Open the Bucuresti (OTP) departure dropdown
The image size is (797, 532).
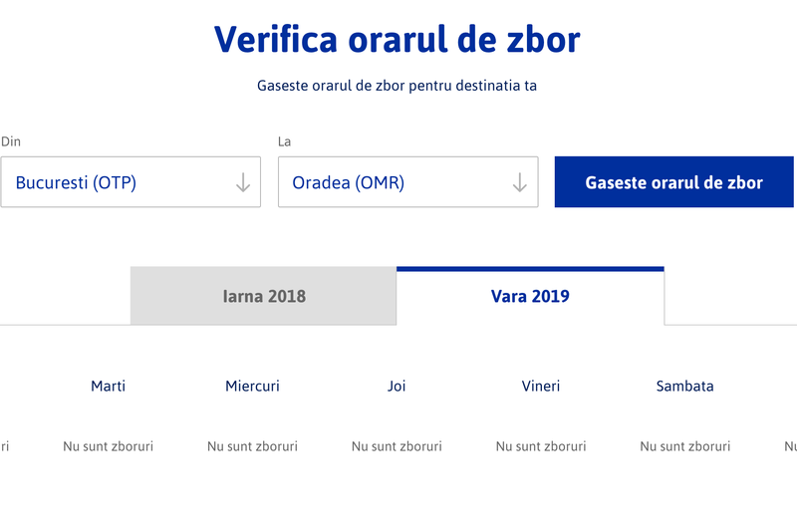click(120, 183)
